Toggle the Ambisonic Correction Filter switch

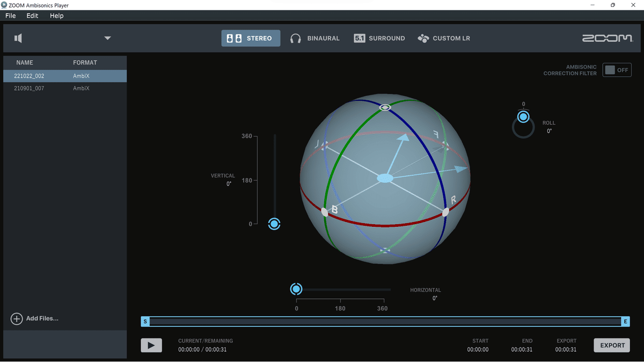617,70
